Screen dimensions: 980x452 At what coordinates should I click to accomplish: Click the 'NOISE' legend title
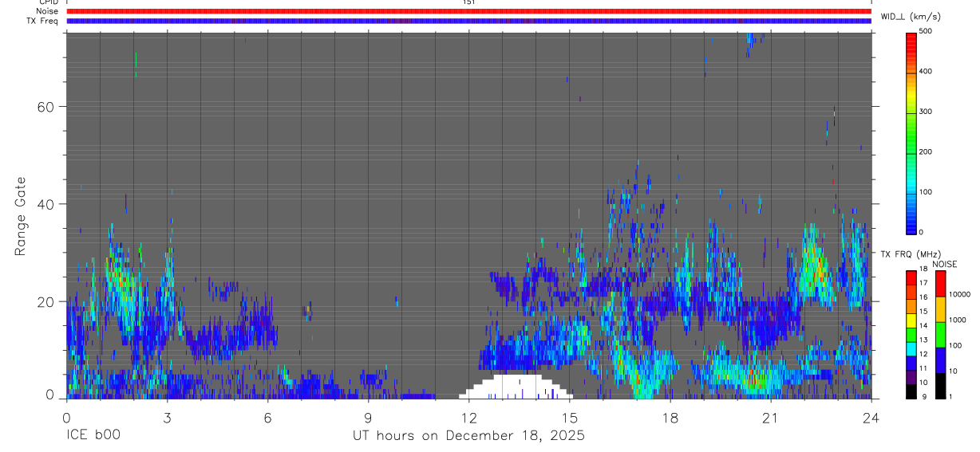pos(944,264)
